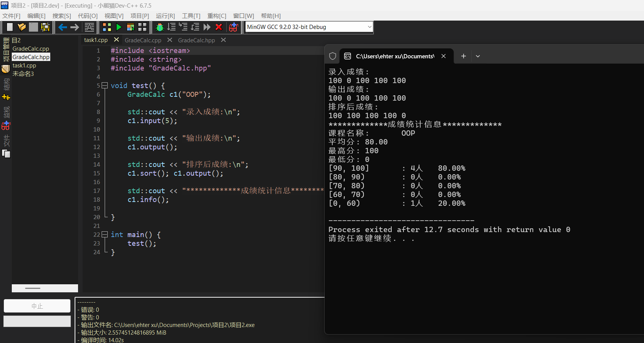Reformat code with the toolbar icon
Viewport: 644px width, 343px height.
[89, 27]
